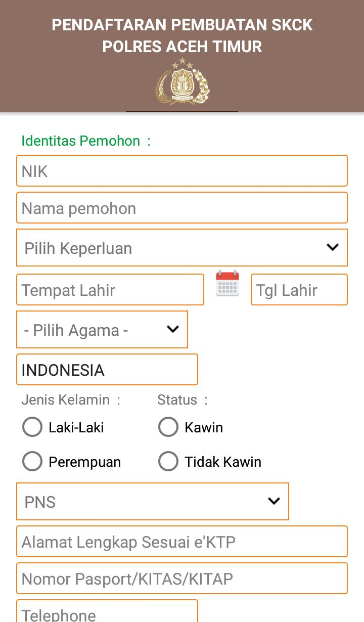The image size is (364, 622).
Task: Open the PNS occupation dropdown
Action: coord(153,501)
